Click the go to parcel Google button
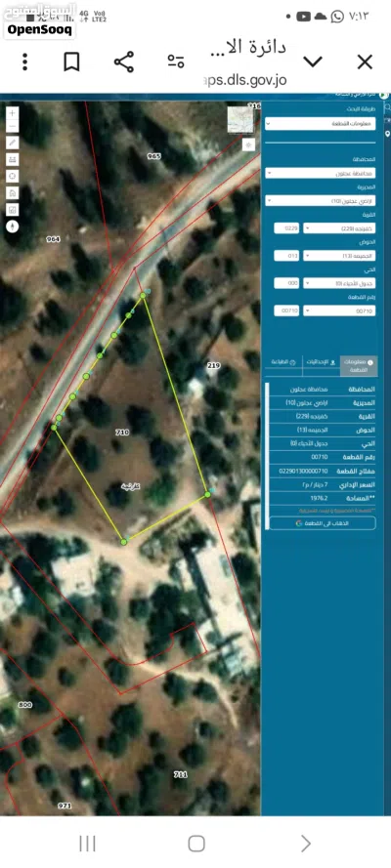391x868 pixels. (x=322, y=522)
